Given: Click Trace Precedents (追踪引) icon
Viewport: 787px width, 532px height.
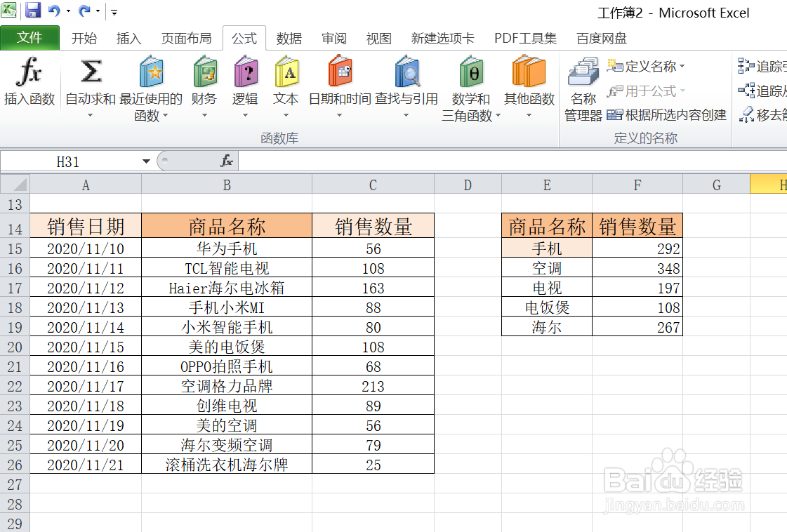Looking at the screenshot, I should tap(746, 66).
